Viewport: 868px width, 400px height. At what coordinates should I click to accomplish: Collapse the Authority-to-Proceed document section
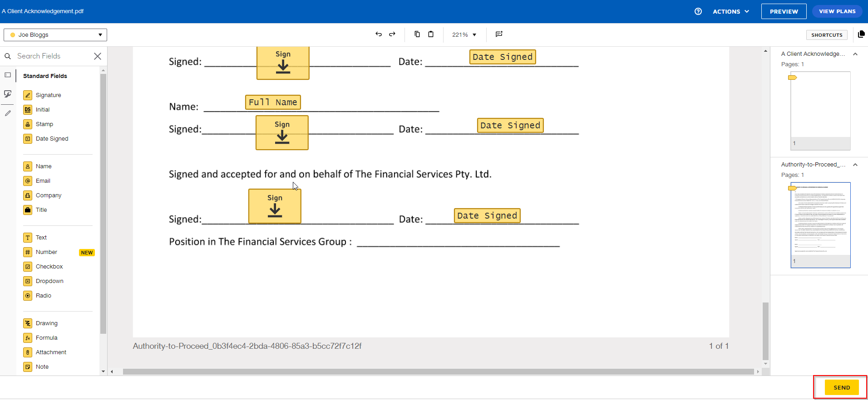click(855, 165)
